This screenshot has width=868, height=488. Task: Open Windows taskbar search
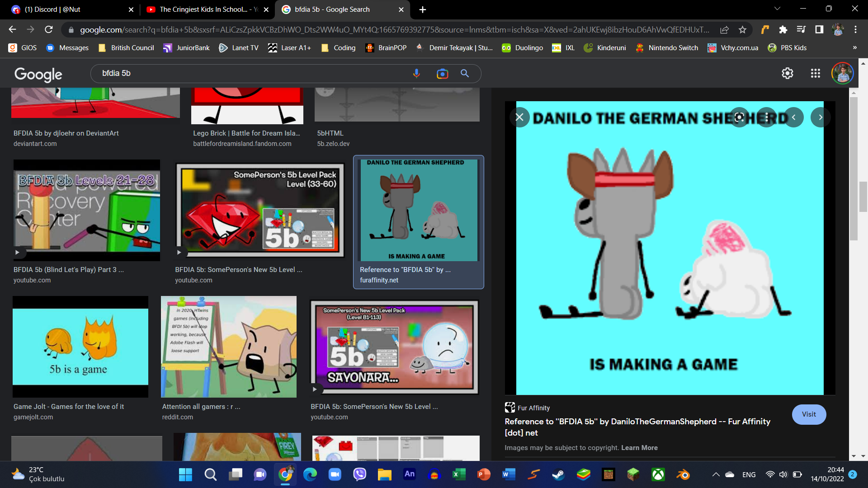coord(210,474)
